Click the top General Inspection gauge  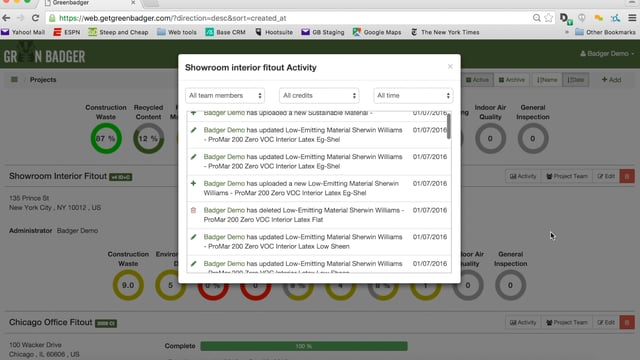coord(533,138)
